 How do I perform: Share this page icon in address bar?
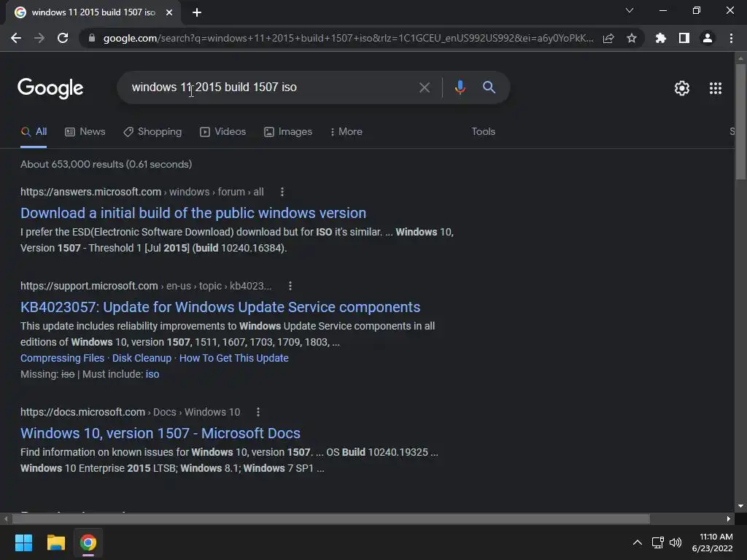(x=608, y=38)
